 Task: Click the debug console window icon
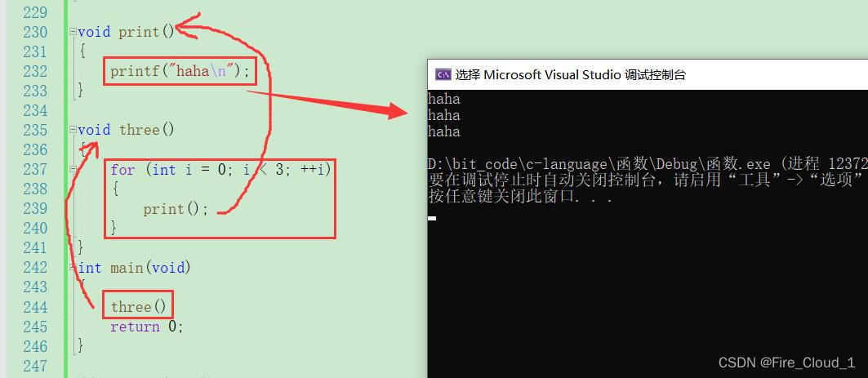[x=443, y=75]
